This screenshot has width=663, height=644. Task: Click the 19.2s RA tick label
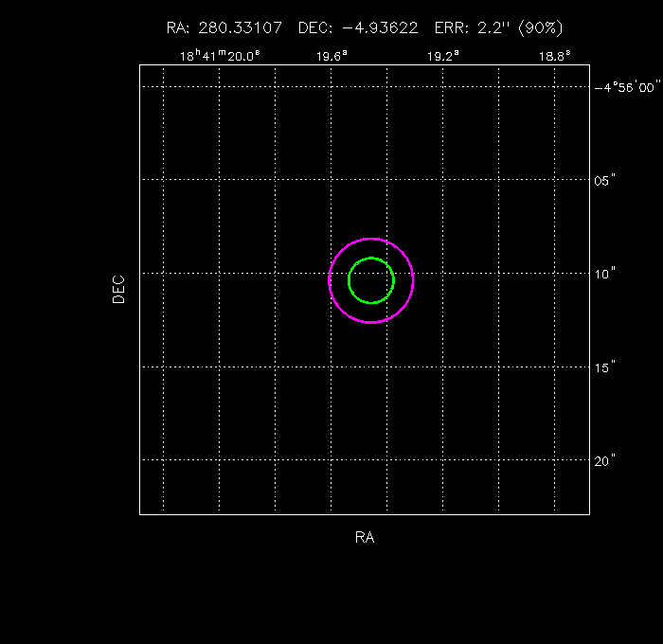pyautogui.click(x=443, y=56)
